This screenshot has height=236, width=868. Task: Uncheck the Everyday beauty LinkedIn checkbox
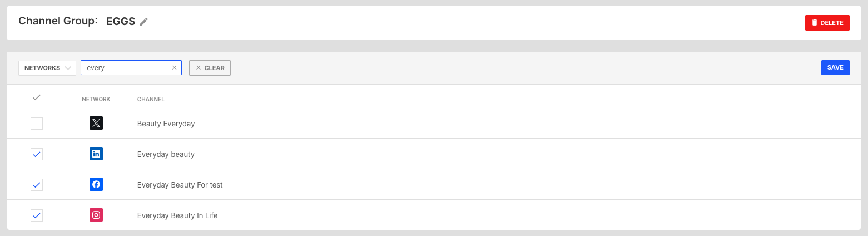(x=37, y=154)
